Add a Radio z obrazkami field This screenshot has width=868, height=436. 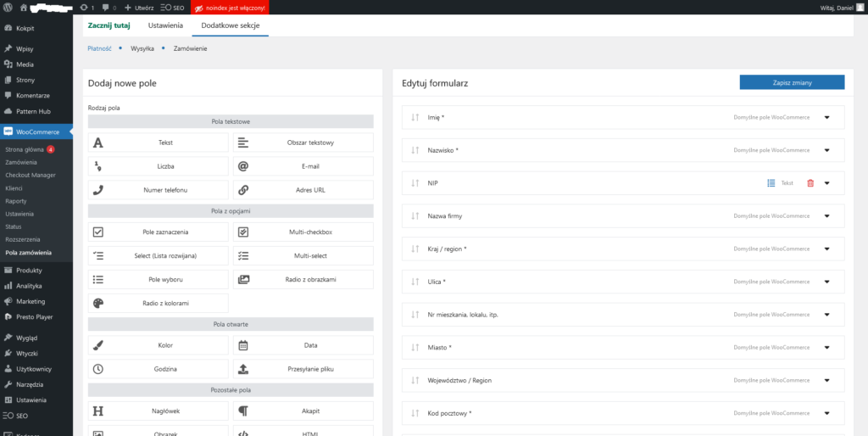pyautogui.click(x=303, y=280)
